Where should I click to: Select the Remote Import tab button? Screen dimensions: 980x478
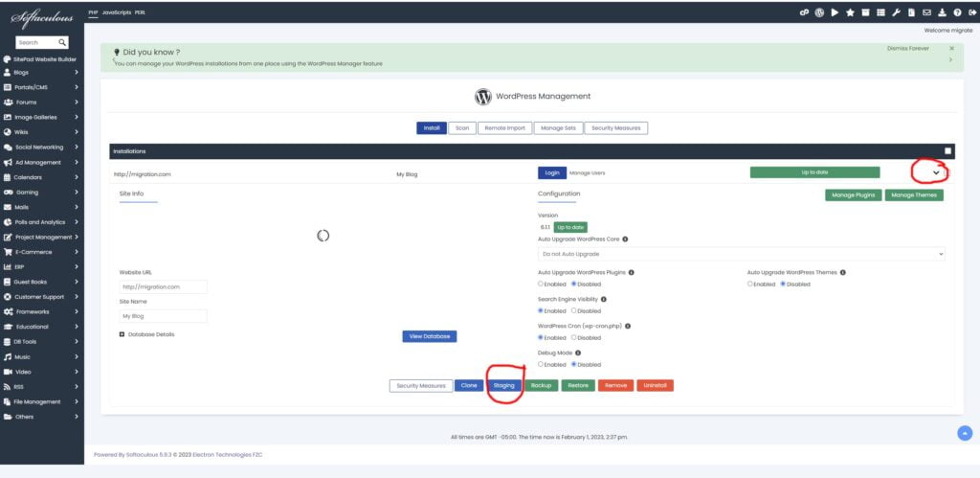pos(505,127)
